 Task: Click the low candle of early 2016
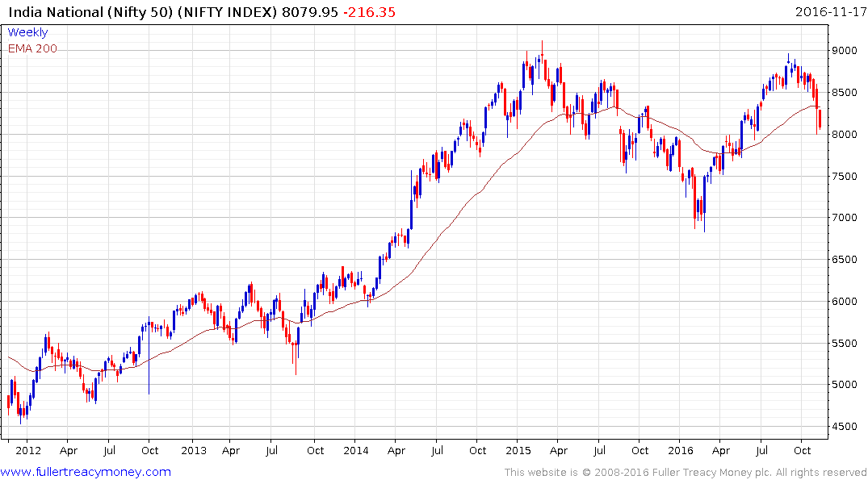click(x=704, y=203)
